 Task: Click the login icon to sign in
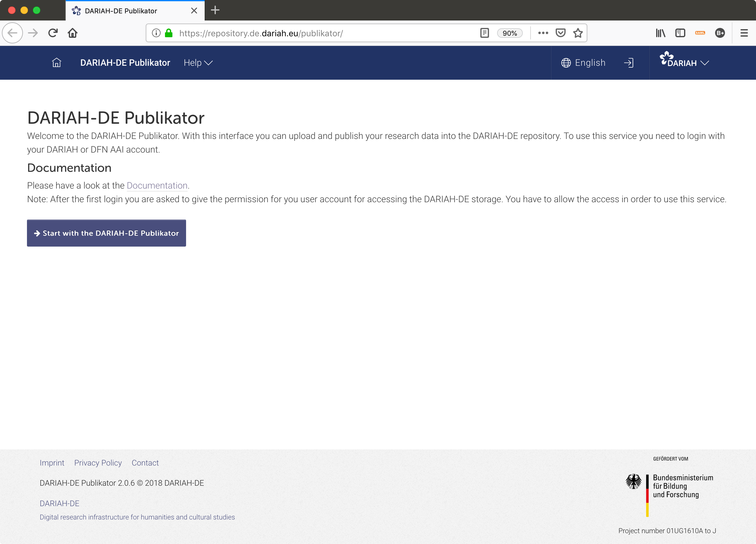(629, 63)
